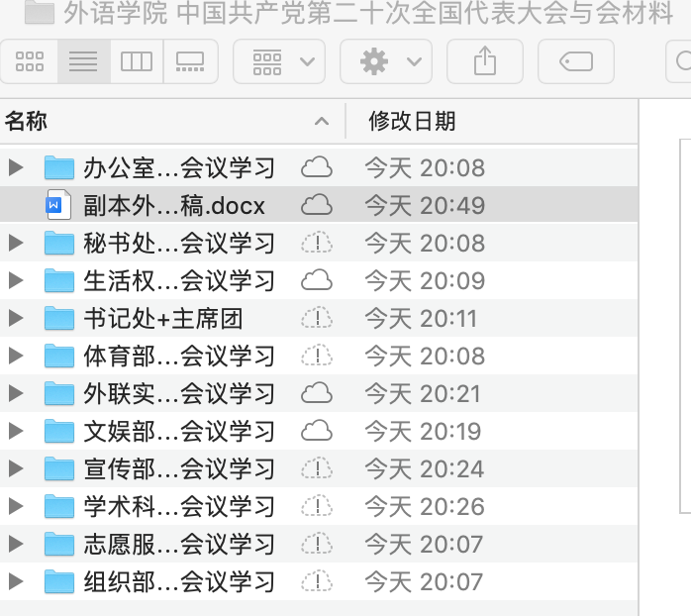Expand the 宣传部…会议学习 folder

click(15, 468)
